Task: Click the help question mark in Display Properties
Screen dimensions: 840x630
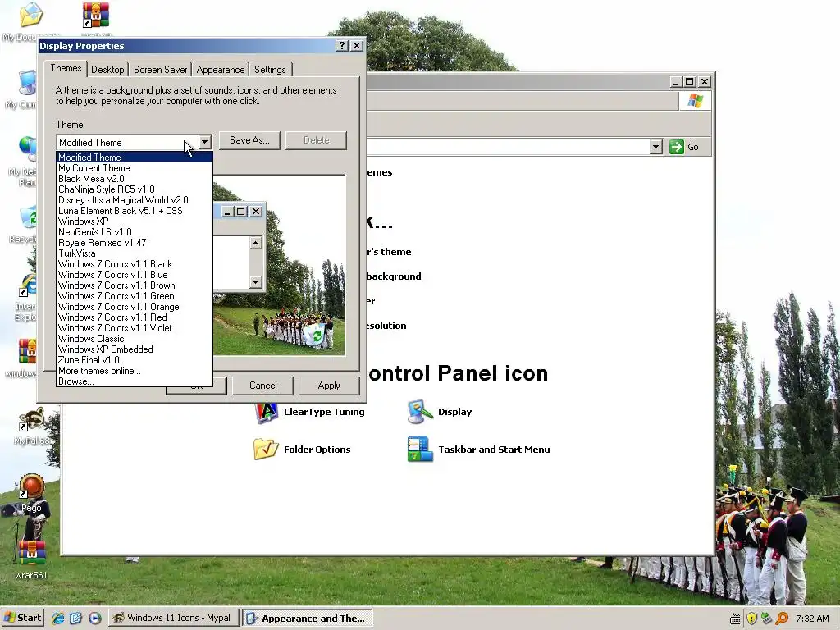Action: point(342,46)
